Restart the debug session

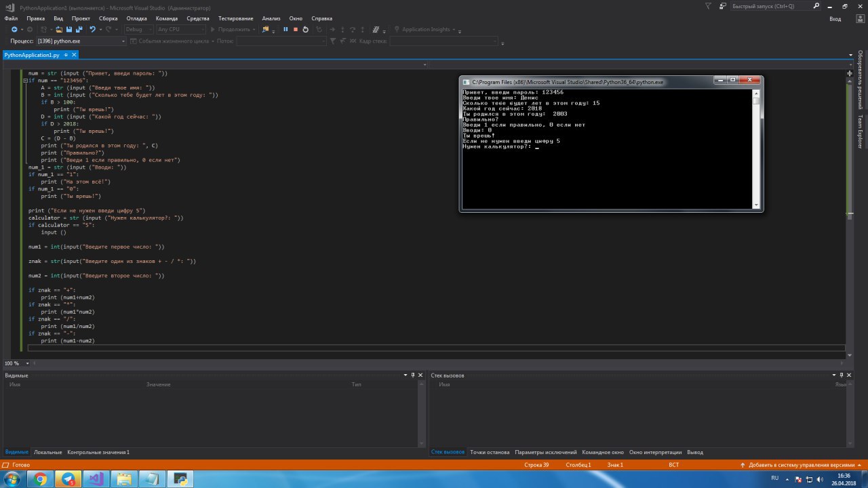(306, 30)
